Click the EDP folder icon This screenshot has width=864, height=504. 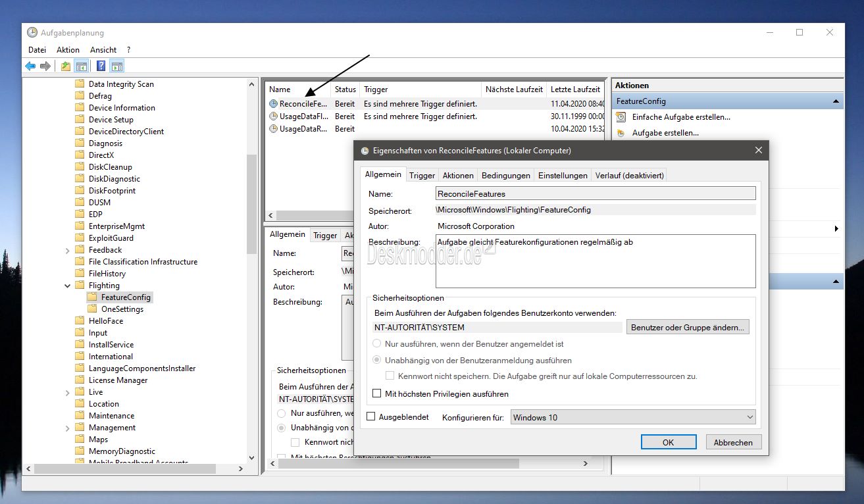80,214
